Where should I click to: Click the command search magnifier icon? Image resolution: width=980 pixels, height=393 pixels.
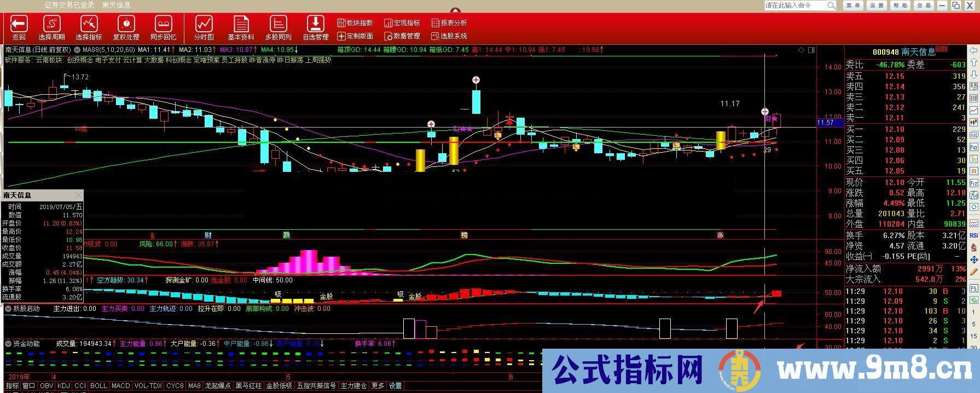[831, 5]
